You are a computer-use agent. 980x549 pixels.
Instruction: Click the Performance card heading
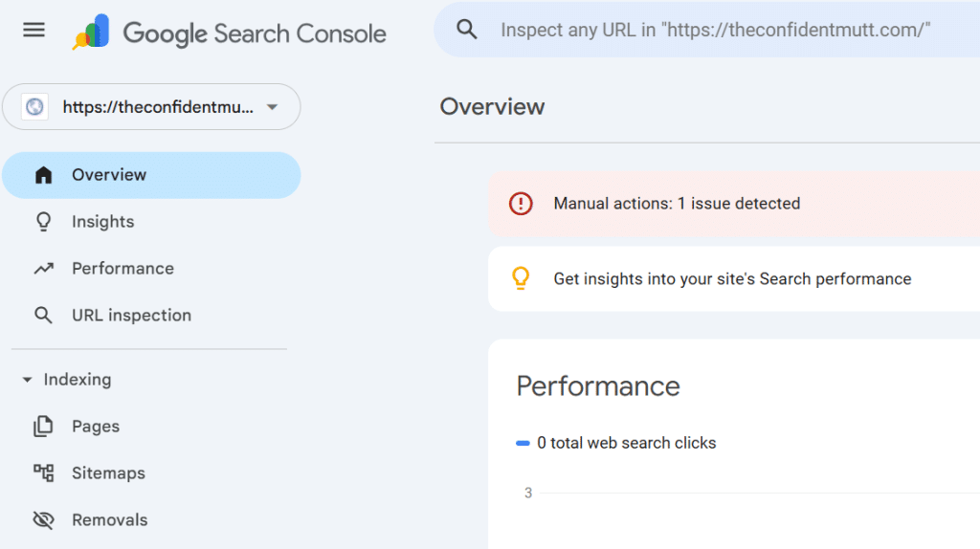(x=598, y=386)
